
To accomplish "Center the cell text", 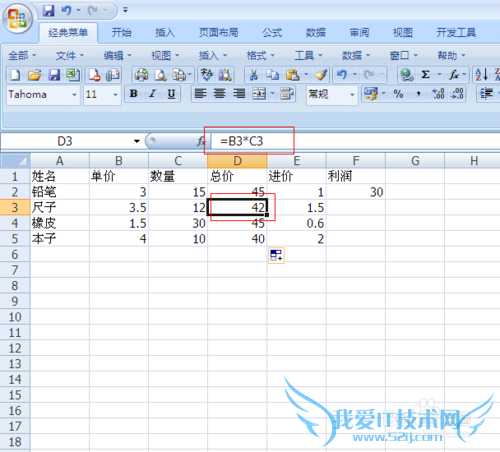I will 219,94.
